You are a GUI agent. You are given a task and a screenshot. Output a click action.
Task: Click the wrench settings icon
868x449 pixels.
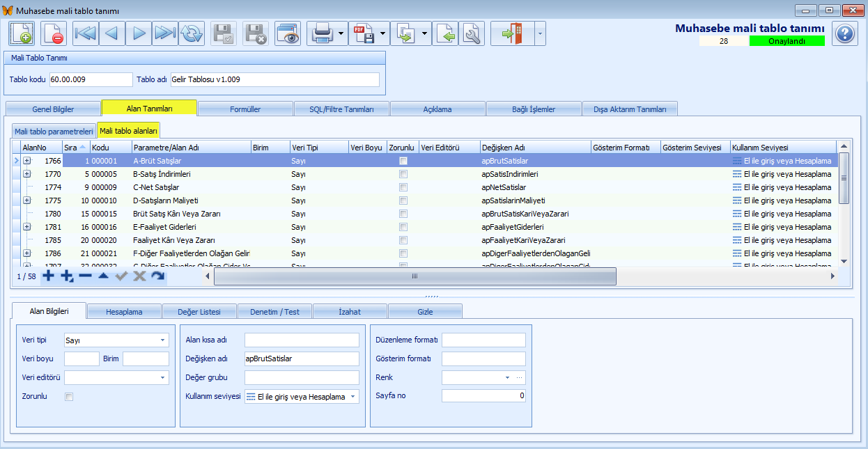[x=472, y=33]
